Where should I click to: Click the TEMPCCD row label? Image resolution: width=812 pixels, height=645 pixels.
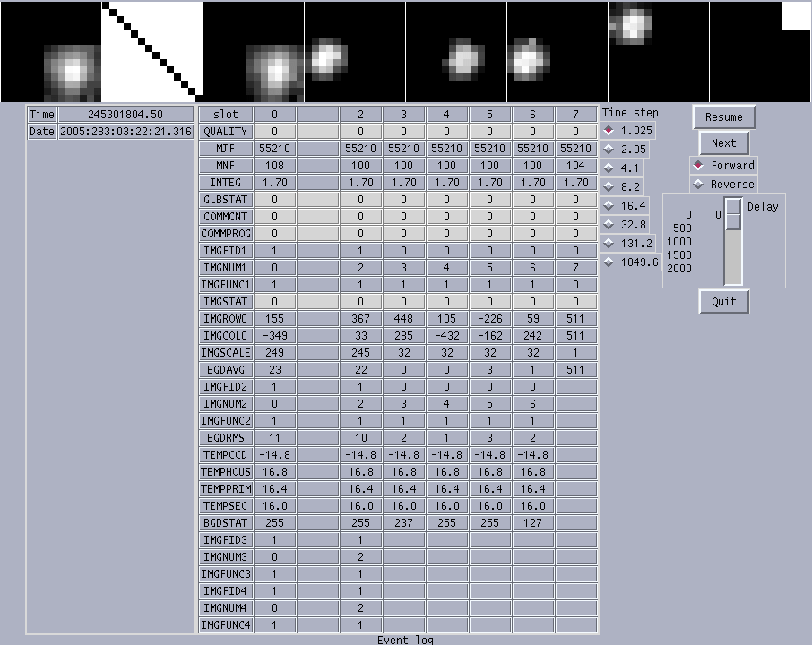coord(226,455)
